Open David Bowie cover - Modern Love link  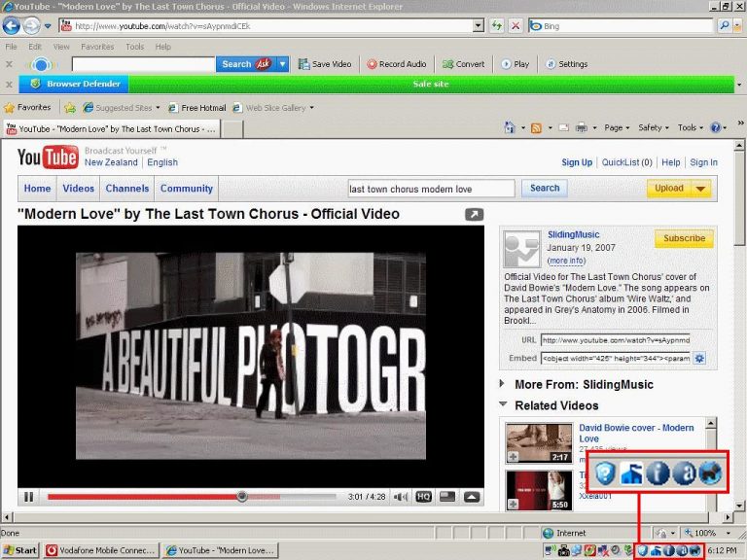pos(636,433)
